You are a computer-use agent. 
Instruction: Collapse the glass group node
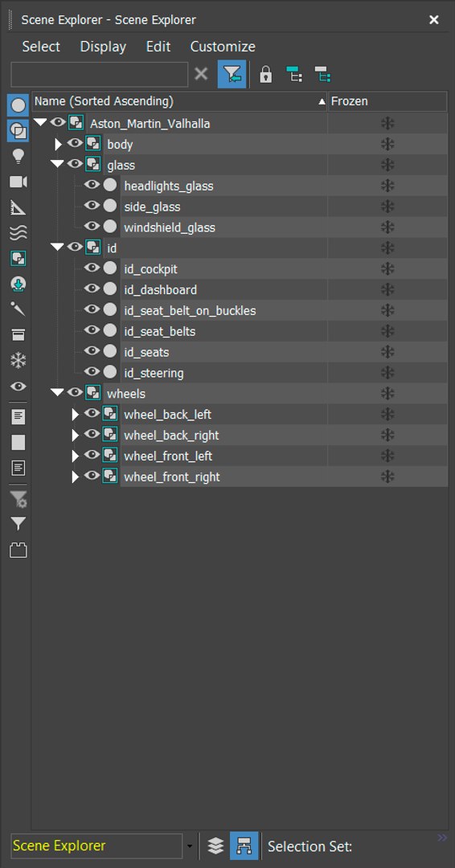click(58, 164)
